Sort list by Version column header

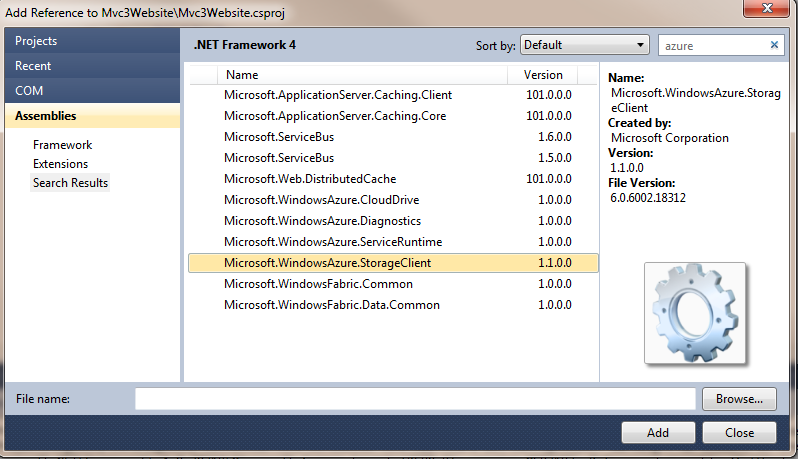point(543,75)
